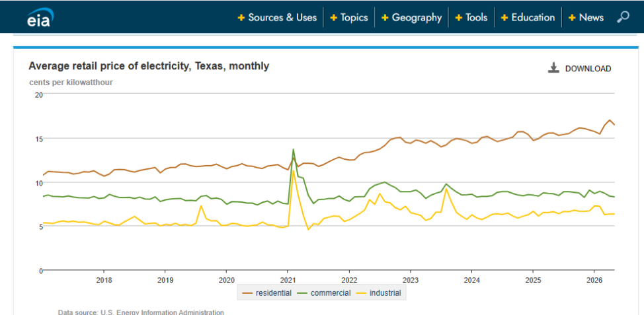The image size is (644, 315).
Task: Click the 'Data source: U.S. Energy Information Administration' text
Action: tap(141, 312)
